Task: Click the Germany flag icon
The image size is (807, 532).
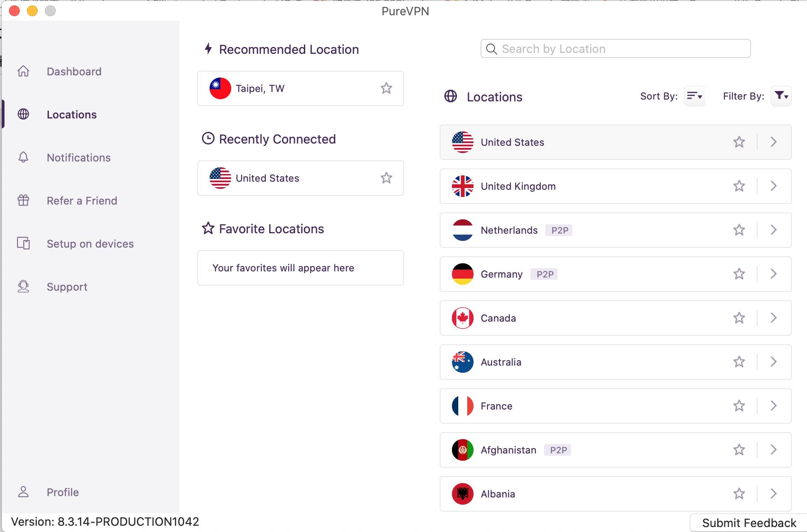Action: click(x=463, y=274)
